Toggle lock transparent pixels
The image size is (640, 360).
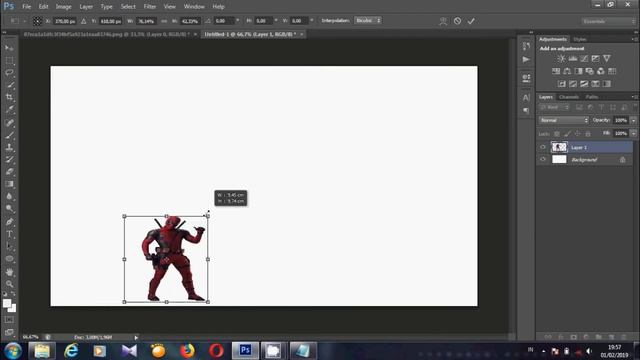pos(557,133)
